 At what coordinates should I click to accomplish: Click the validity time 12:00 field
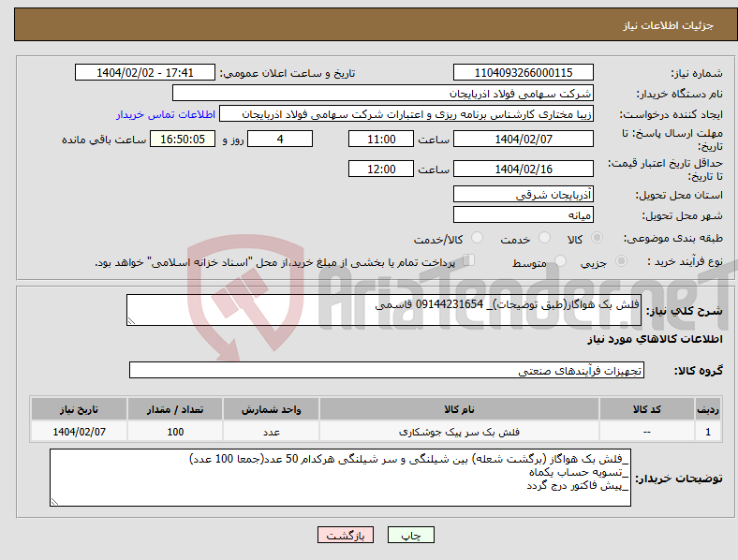(x=381, y=169)
